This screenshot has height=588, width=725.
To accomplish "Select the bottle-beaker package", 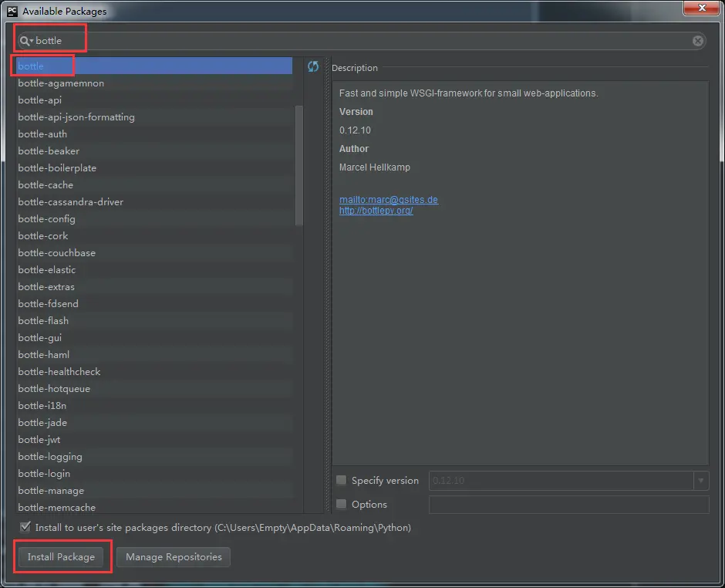I will pyautogui.click(x=154, y=150).
